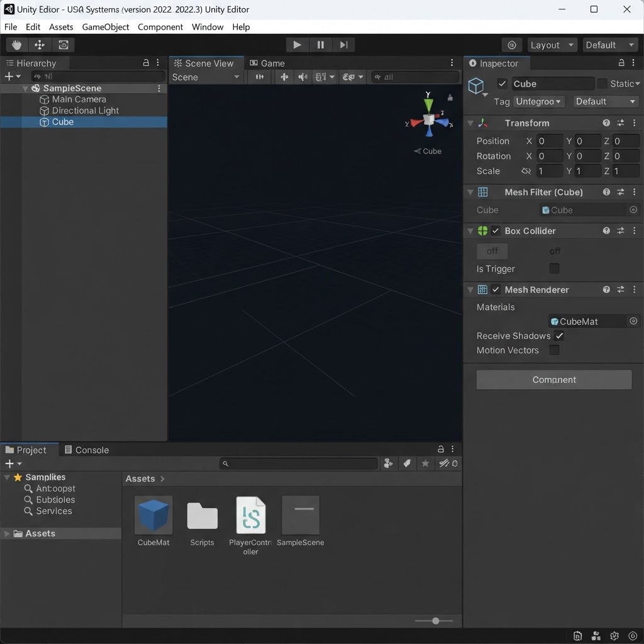This screenshot has height=644, width=644.
Task: Open the Scene draw mode dropdown
Action: (x=206, y=77)
